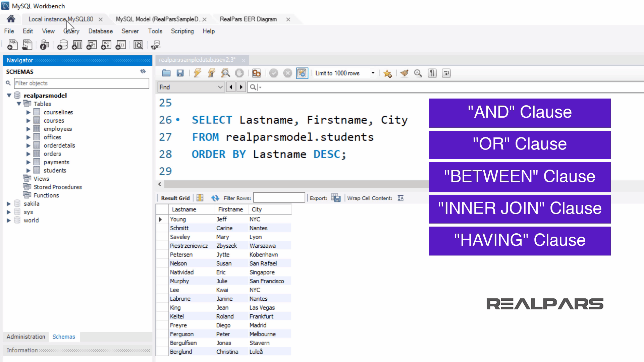This screenshot has width=644, height=362.
Task: Open the Reverse Engineer database toolbar icon
Action: (155, 45)
